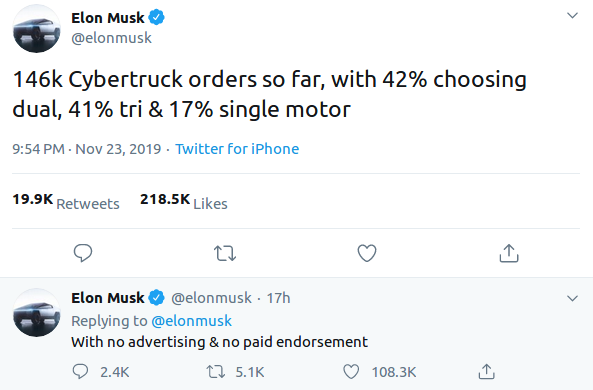Share the main tweet via share icon
Viewport: 593px width, 390px height.
(x=509, y=253)
